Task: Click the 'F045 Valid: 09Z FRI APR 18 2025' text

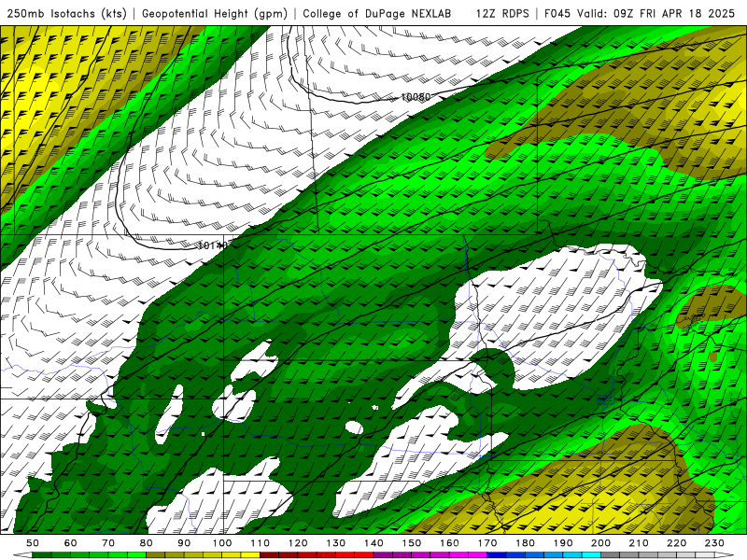Action: pyautogui.click(x=640, y=13)
